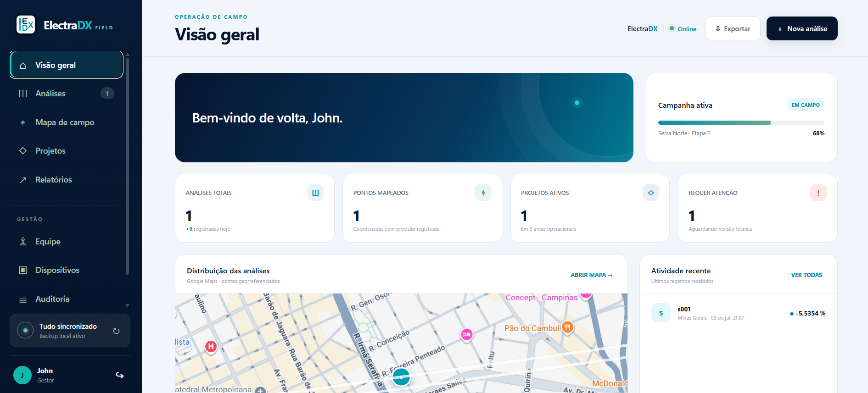Open the Equipe management page
This screenshot has width=868, height=393.
coord(67,242)
